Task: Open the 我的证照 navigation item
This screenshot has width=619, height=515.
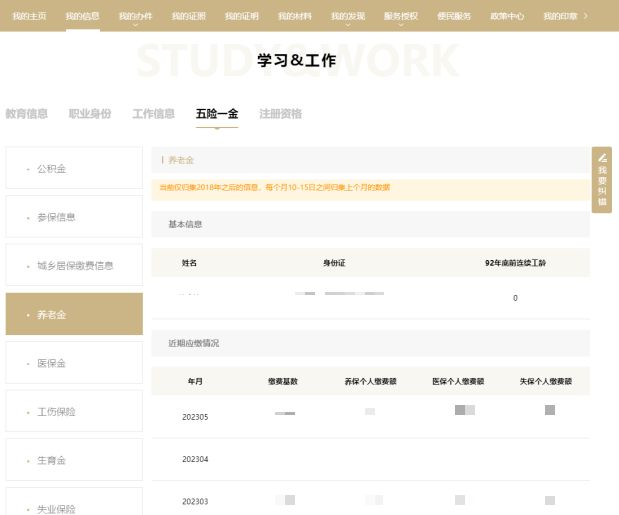Action: (x=189, y=16)
